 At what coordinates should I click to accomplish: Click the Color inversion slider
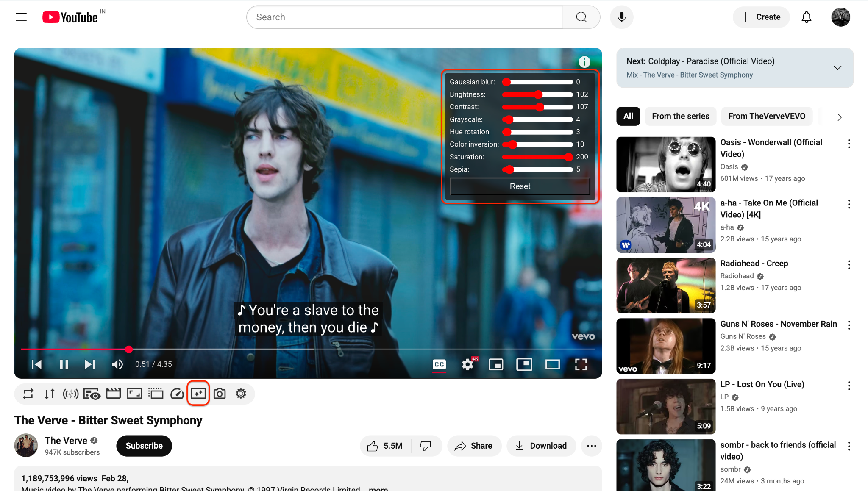tap(537, 144)
